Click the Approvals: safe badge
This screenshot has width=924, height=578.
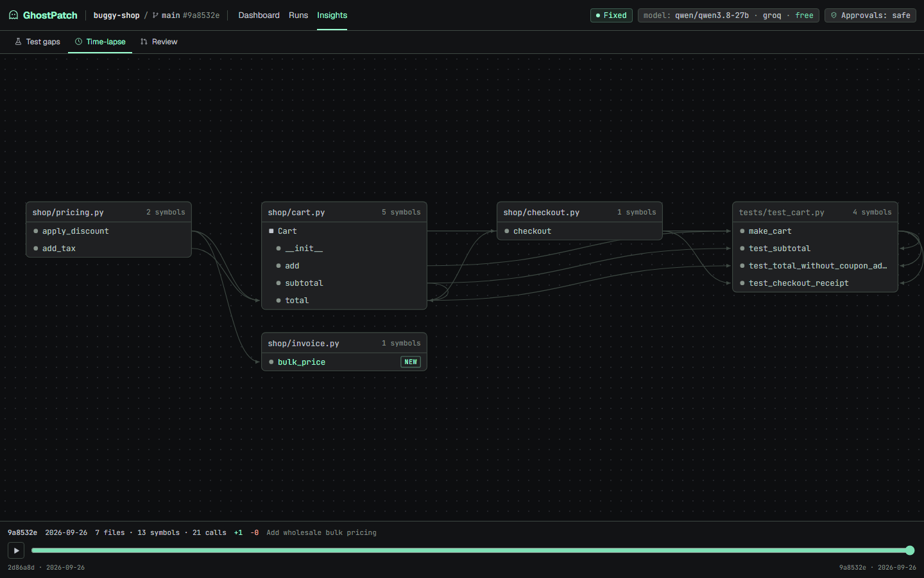870,15
